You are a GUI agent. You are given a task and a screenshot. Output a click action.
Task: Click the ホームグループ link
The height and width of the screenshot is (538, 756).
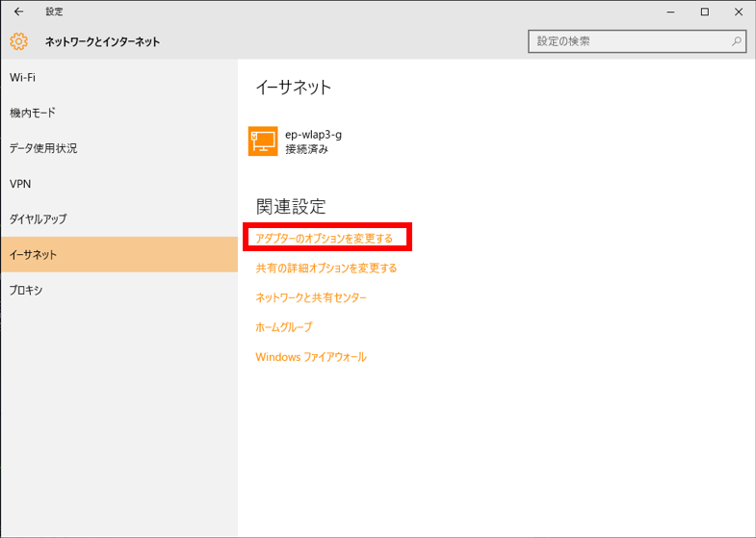tap(284, 327)
